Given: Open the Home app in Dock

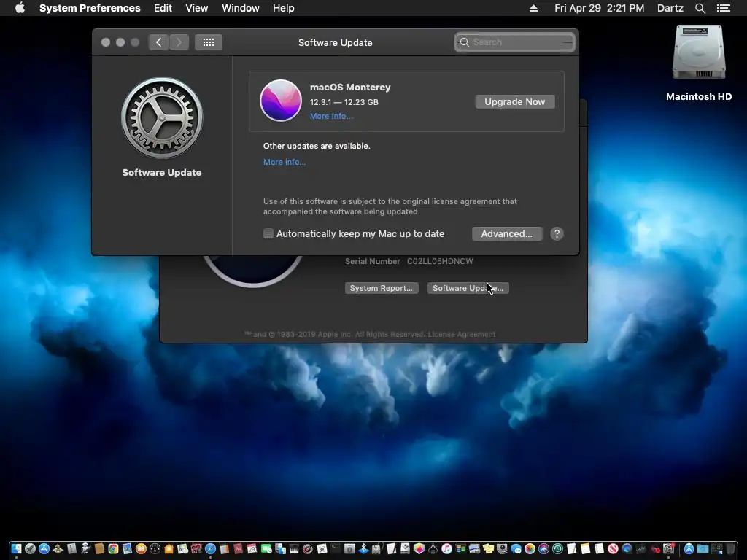Looking at the screenshot, I should (x=169, y=548).
